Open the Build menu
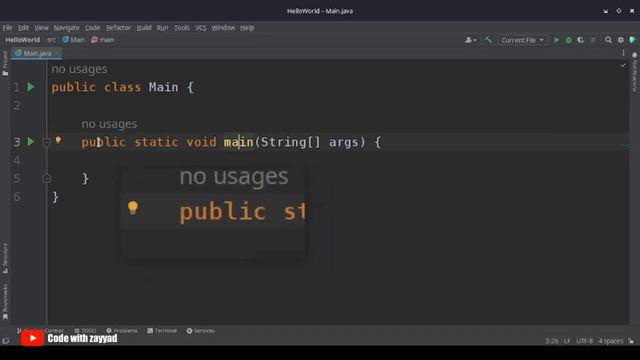 [144, 28]
